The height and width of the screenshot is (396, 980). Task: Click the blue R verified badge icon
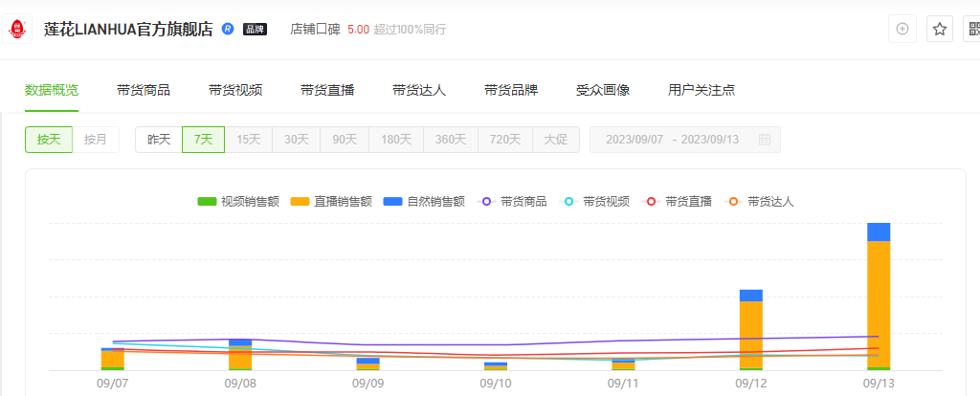228,29
